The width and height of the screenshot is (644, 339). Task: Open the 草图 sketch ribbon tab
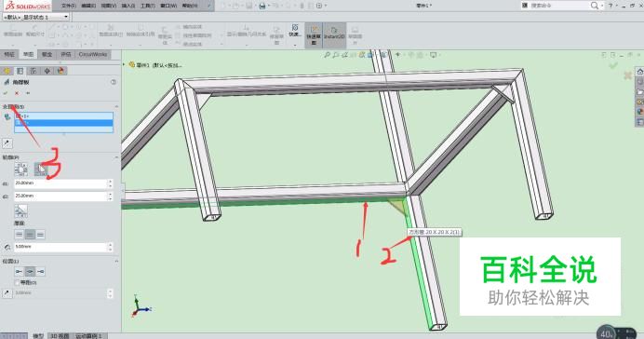28,54
